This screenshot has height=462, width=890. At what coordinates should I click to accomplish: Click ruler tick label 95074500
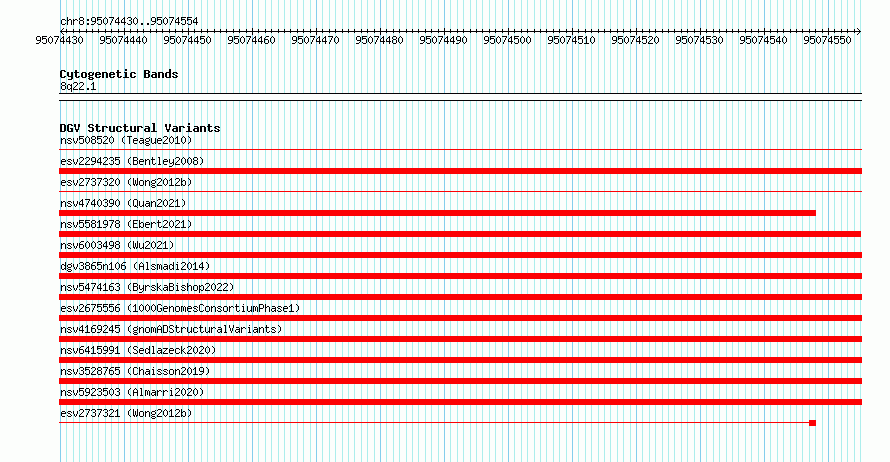pos(507,40)
